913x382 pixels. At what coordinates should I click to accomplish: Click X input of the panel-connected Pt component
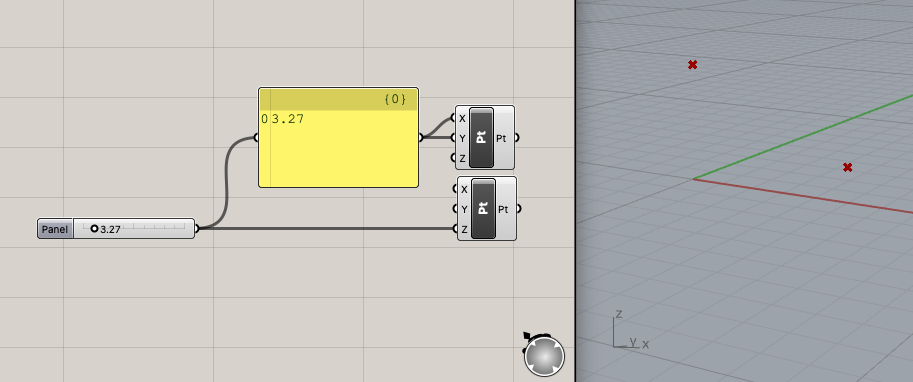point(462,118)
